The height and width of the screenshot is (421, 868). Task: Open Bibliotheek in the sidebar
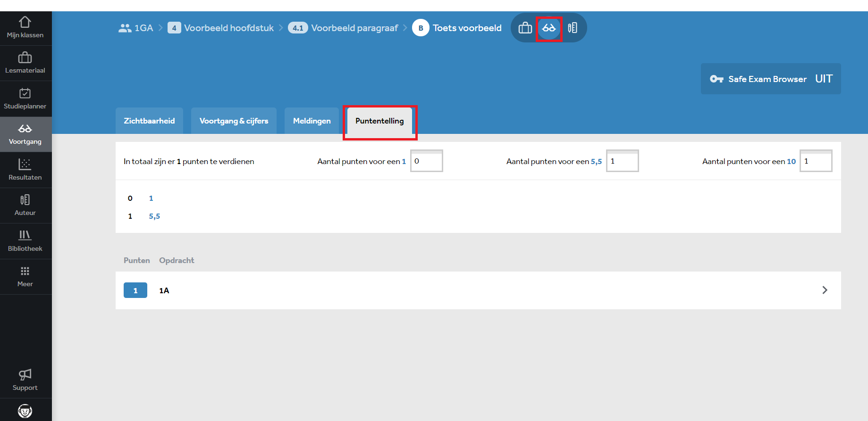25,241
